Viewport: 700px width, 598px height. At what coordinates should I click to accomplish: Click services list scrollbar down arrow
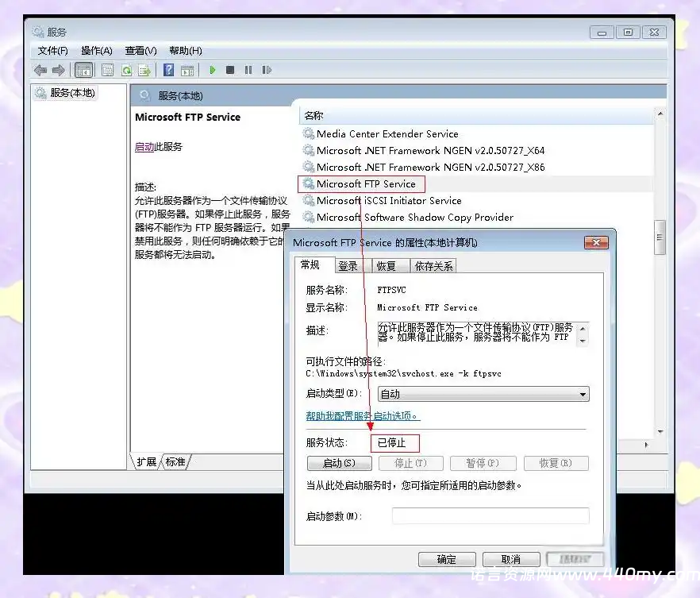pos(660,432)
